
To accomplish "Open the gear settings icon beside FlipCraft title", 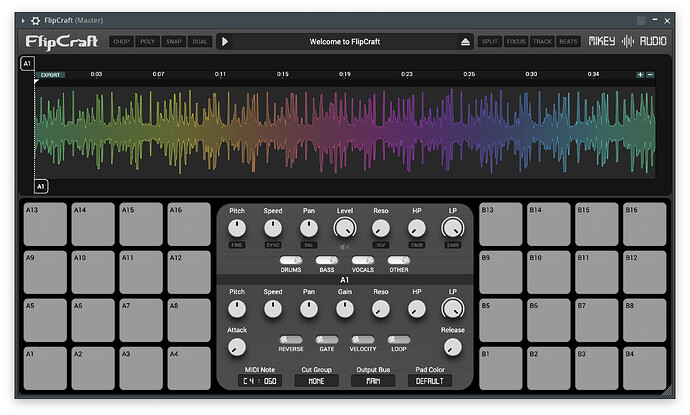I will point(35,21).
